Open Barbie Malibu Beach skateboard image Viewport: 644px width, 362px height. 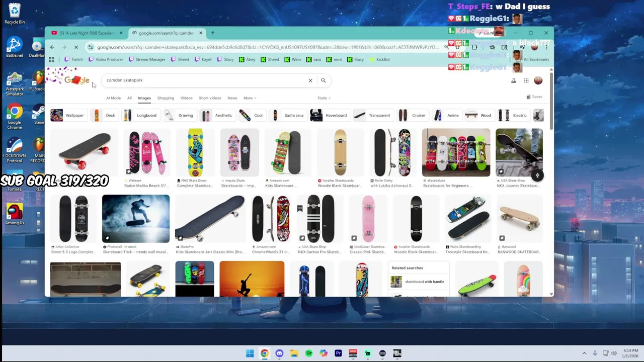(147, 152)
